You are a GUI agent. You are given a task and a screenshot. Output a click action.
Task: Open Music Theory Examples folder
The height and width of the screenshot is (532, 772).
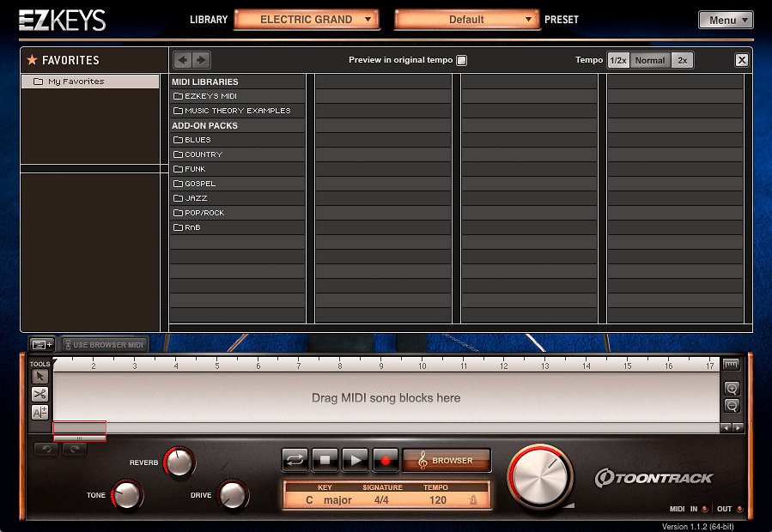(x=237, y=111)
